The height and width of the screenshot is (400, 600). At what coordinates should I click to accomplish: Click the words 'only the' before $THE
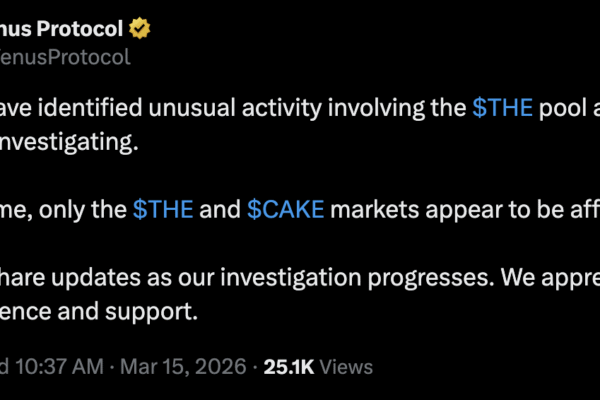pos(83,209)
